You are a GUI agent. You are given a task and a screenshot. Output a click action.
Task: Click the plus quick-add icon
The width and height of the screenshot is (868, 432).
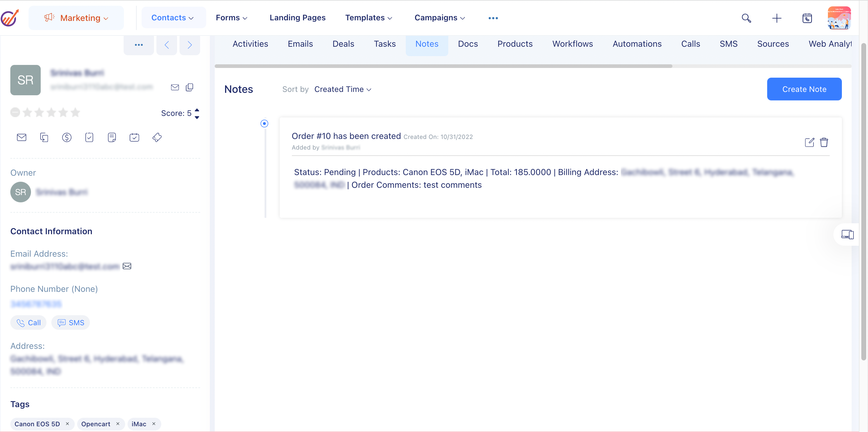point(777,18)
